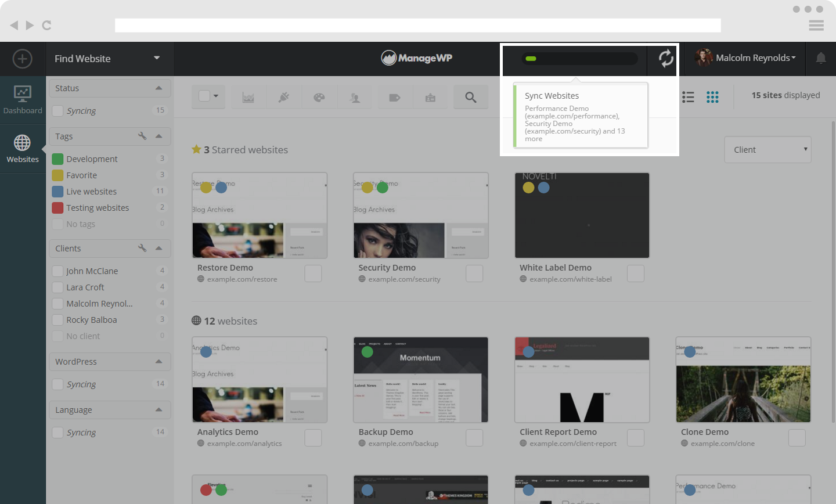The width and height of the screenshot is (836, 504).
Task: Open the Client grouping dropdown
Action: (767, 150)
